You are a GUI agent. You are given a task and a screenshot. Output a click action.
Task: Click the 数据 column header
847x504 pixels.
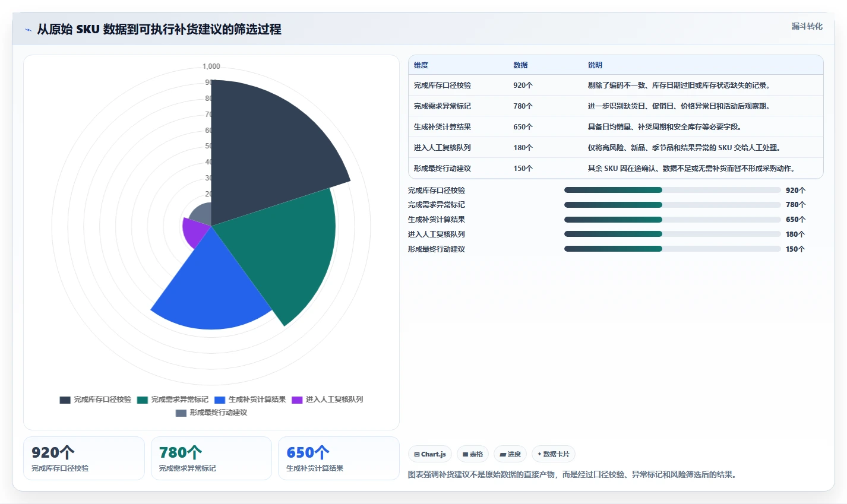(520, 65)
